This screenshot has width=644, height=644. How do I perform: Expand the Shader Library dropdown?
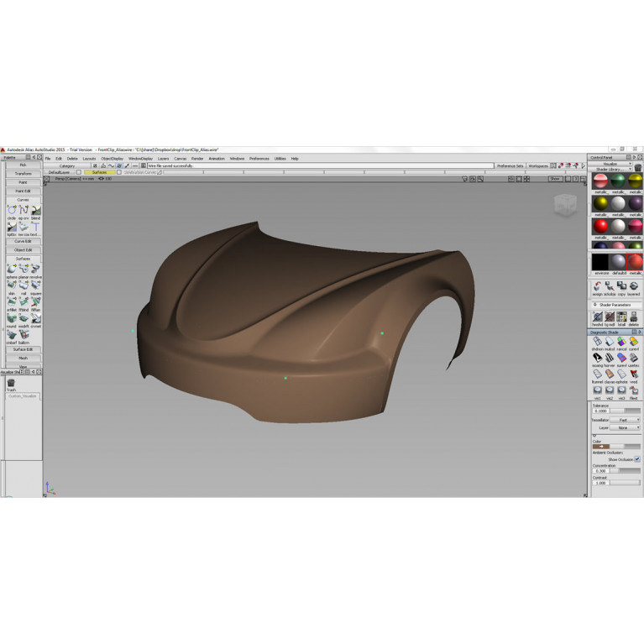point(615,169)
